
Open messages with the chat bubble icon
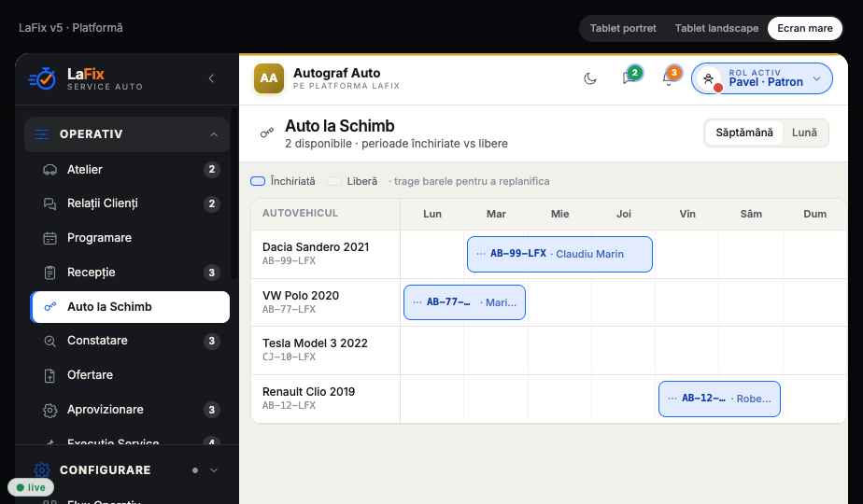coord(630,77)
